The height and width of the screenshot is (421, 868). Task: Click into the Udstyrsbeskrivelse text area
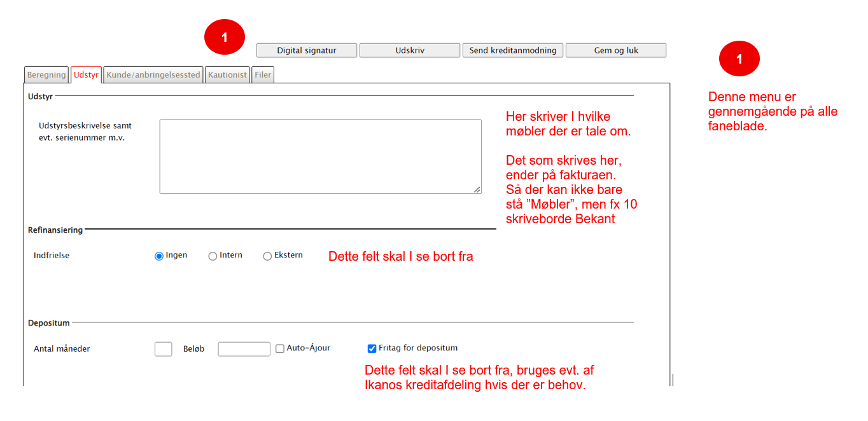point(320,156)
